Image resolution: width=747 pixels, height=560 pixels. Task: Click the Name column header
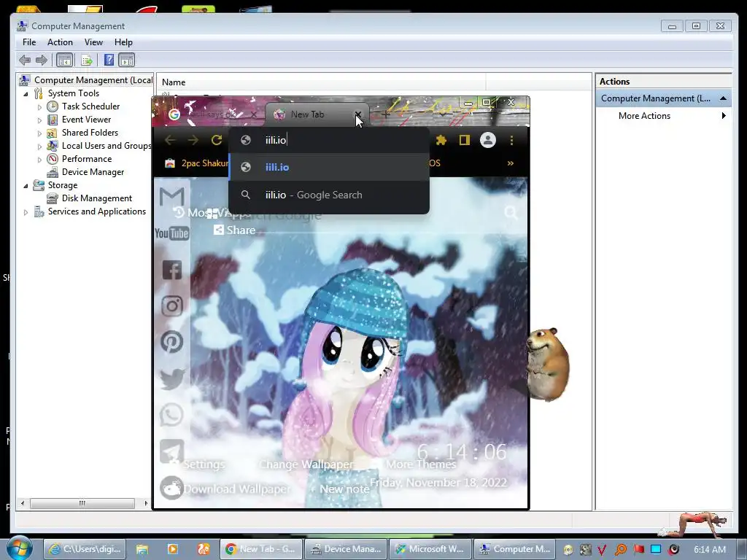pos(321,82)
